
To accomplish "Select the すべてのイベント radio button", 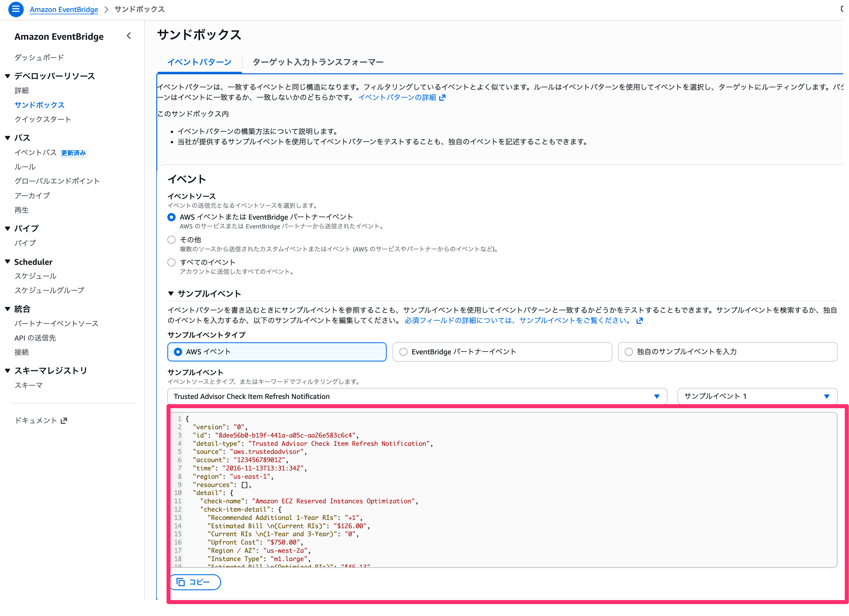I will [171, 262].
